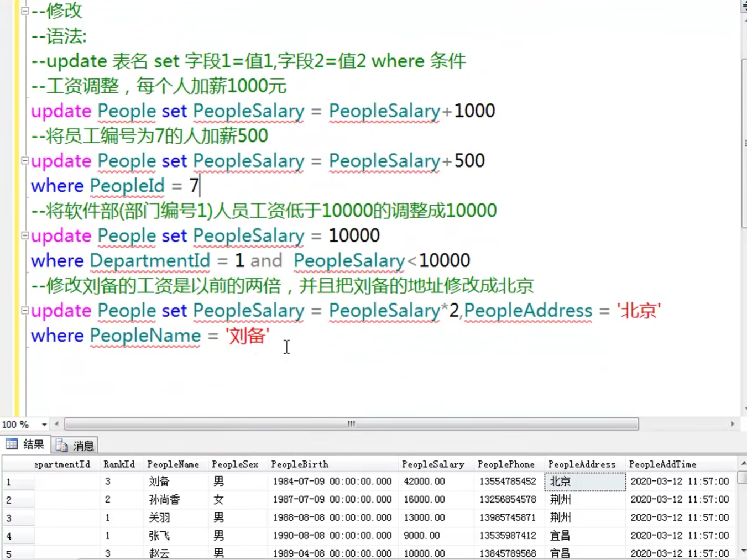
Task: Click the 1990-08-08 birth date cell
Action: (x=333, y=536)
